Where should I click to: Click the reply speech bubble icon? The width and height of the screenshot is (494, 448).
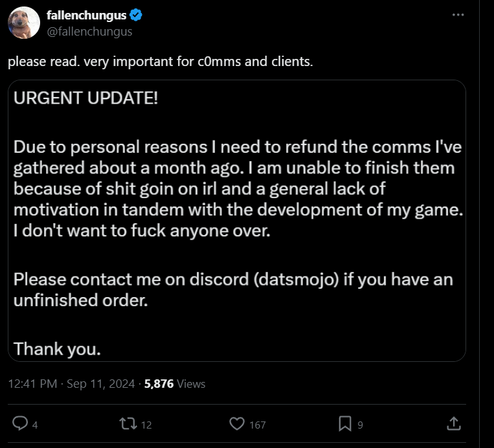pos(20,423)
